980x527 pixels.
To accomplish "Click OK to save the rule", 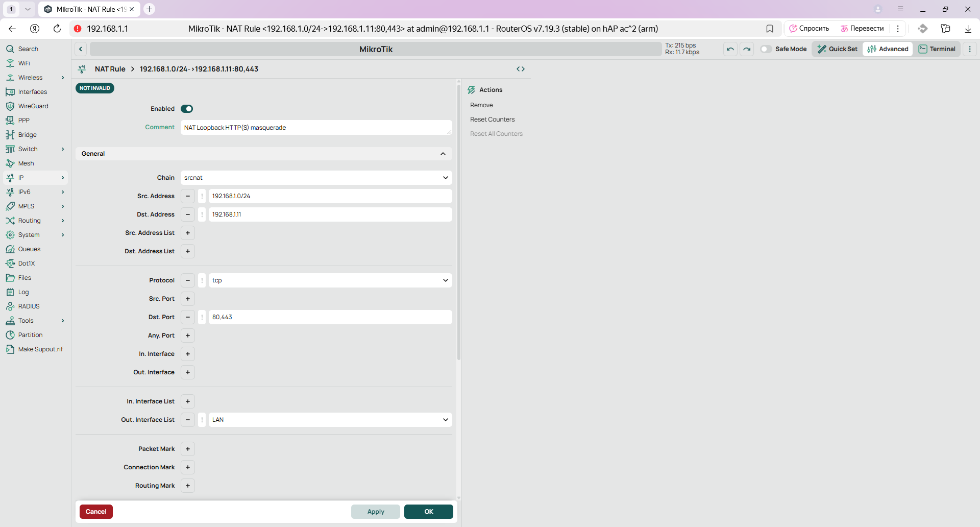I will [429, 512].
